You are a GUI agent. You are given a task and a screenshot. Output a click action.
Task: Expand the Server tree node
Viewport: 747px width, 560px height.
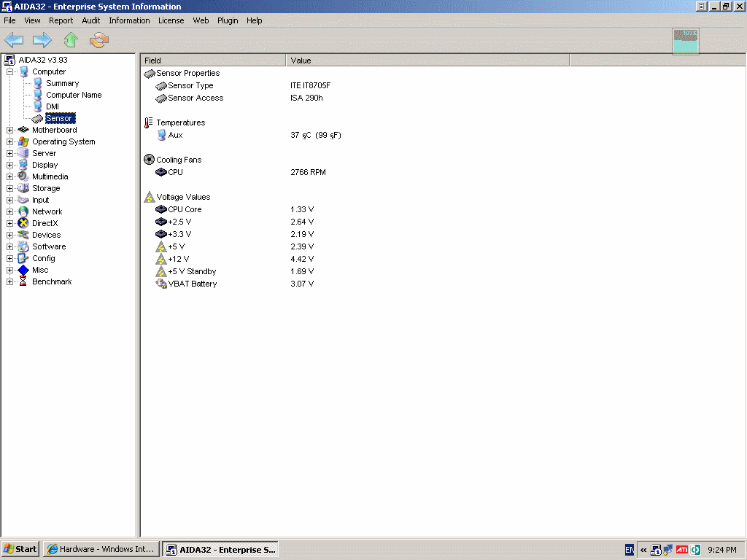pyautogui.click(x=10, y=153)
